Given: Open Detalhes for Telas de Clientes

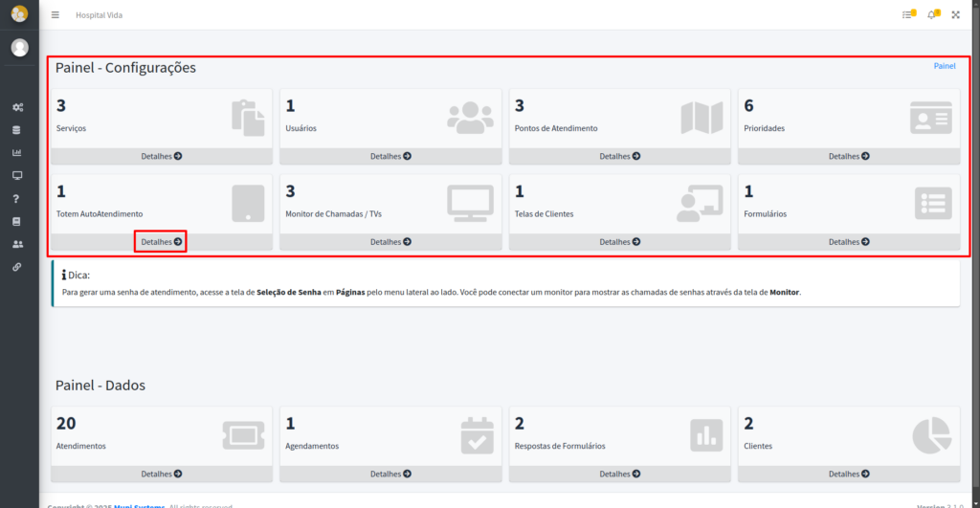Looking at the screenshot, I should (x=620, y=242).
